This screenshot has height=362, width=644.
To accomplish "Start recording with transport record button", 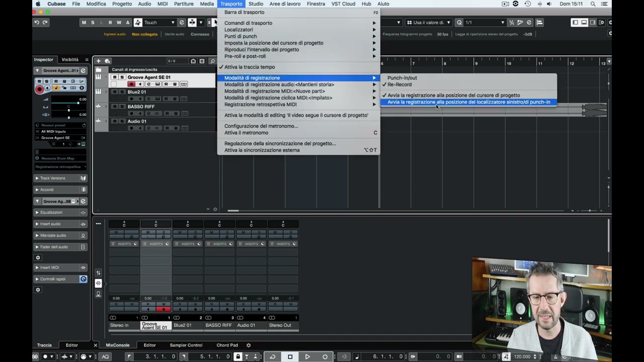I will coord(325,356).
